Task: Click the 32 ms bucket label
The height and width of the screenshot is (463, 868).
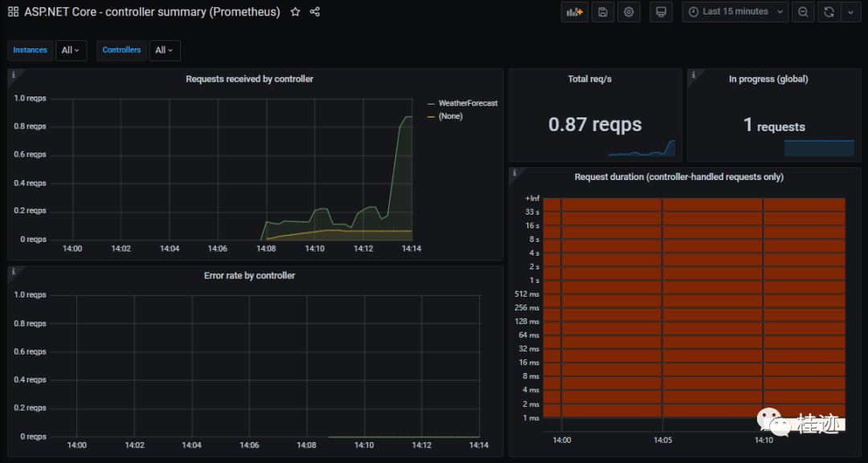Action: tap(529, 349)
